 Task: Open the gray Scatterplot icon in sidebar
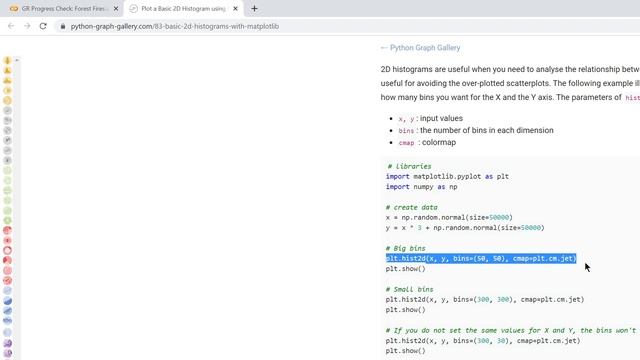pos(7,111)
